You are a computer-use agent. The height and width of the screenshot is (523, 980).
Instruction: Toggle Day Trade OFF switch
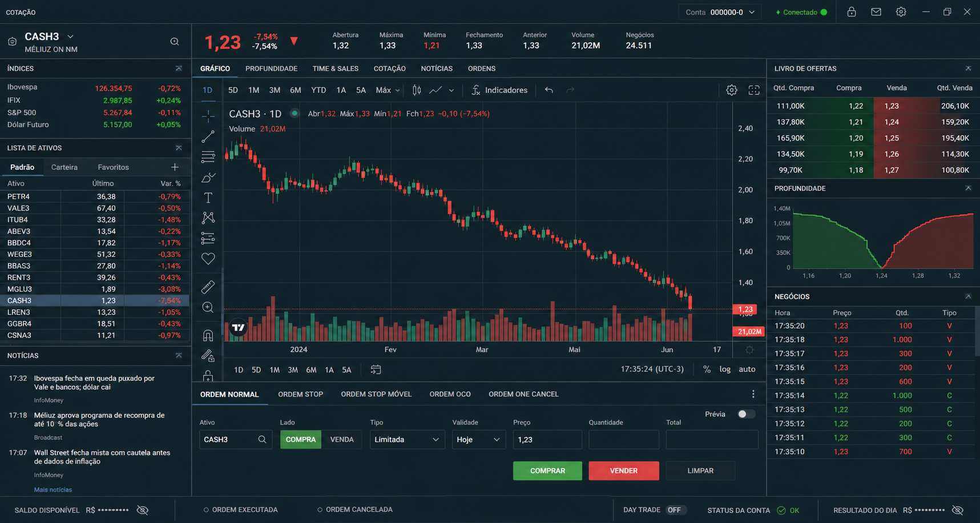point(675,510)
